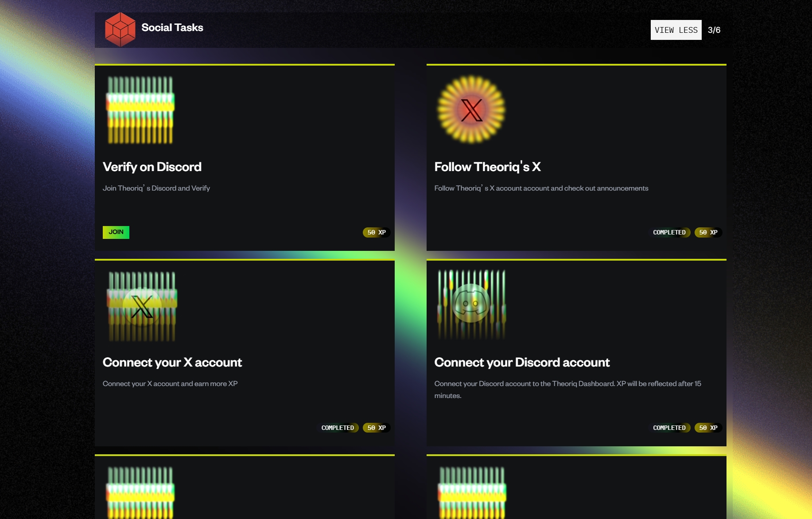Viewport: 812px width, 519px height.
Task: Click the bottom-left card's striped artwork
Action: click(140, 492)
